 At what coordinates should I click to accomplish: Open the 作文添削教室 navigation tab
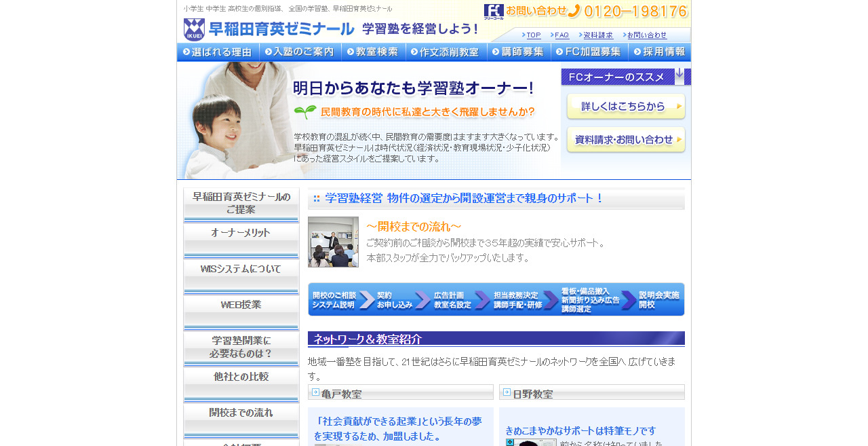coord(446,52)
